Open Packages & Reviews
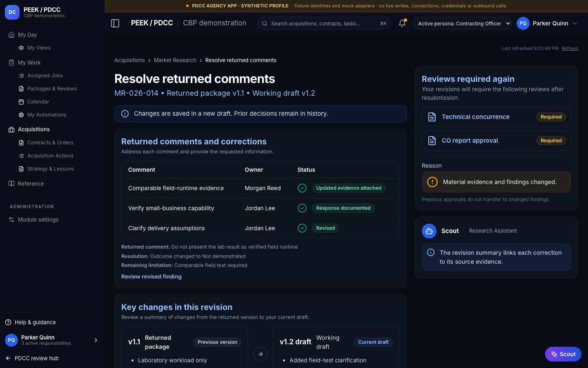Image resolution: width=588 pixels, height=368 pixels. coord(52,89)
